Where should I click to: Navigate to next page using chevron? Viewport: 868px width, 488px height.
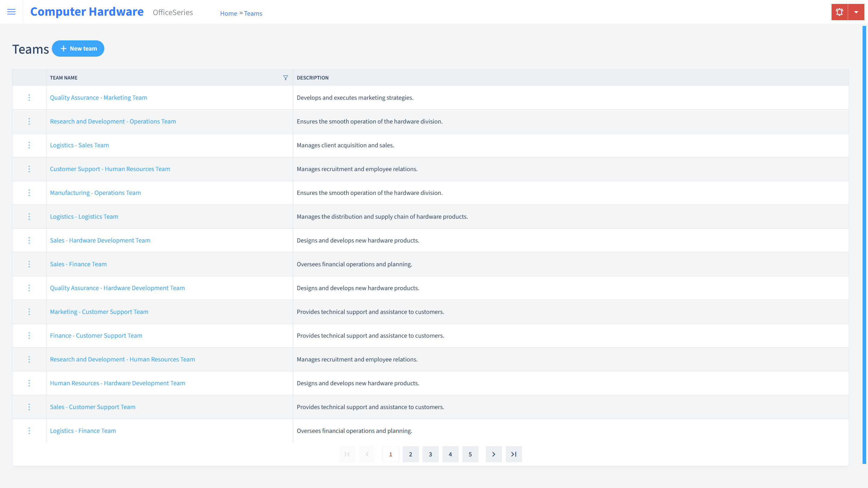pos(494,454)
